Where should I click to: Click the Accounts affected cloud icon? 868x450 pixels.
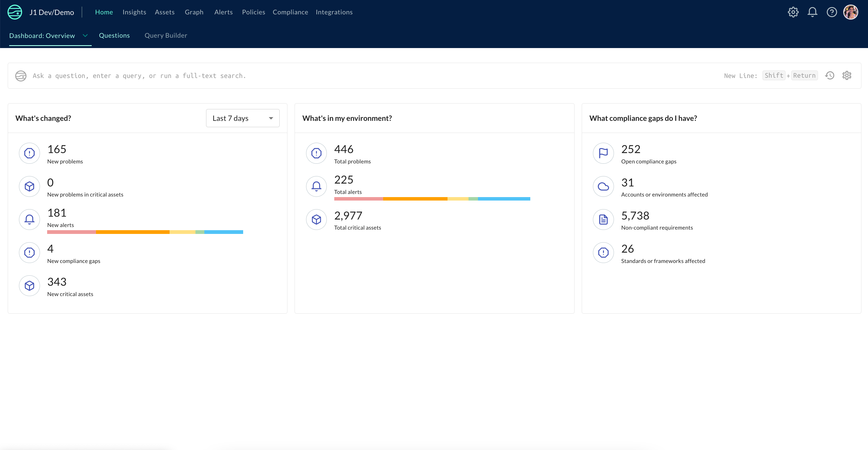pos(603,186)
